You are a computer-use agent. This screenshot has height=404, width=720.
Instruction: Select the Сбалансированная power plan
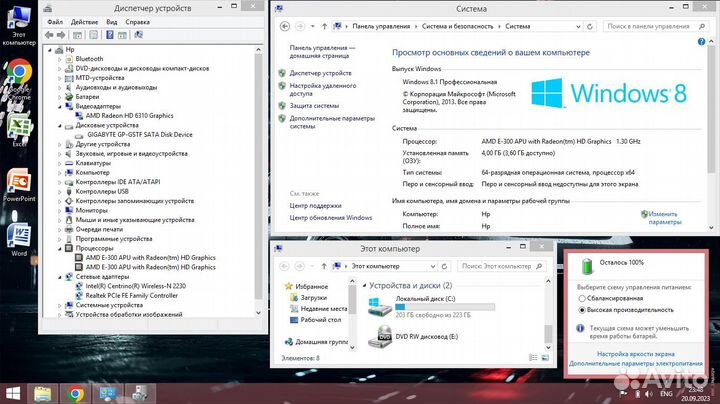coord(582,298)
